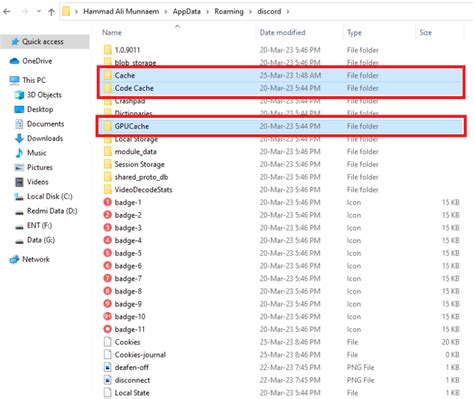Expand chevron after AppData in address bar
Screen dimensions: 474x399
coord(208,12)
